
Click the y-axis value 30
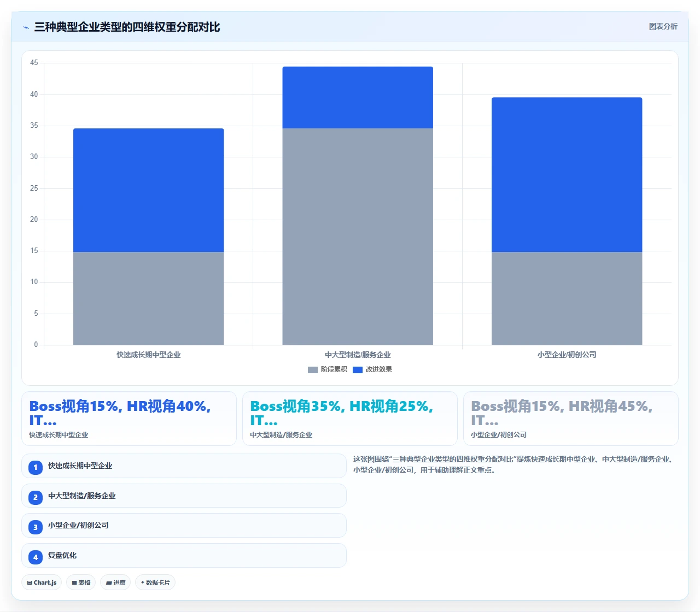click(x=34, y=157)
